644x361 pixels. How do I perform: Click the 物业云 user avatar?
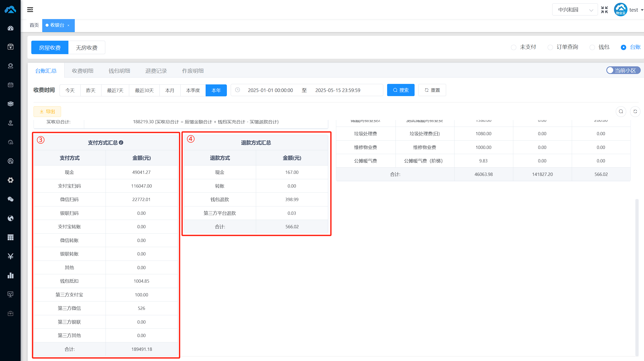[621, 10]
